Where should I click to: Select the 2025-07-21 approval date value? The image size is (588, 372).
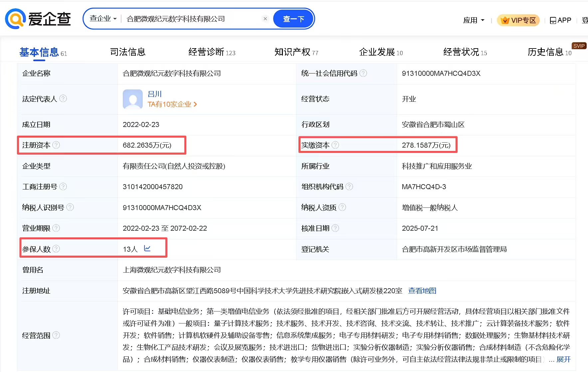[420, 228]
